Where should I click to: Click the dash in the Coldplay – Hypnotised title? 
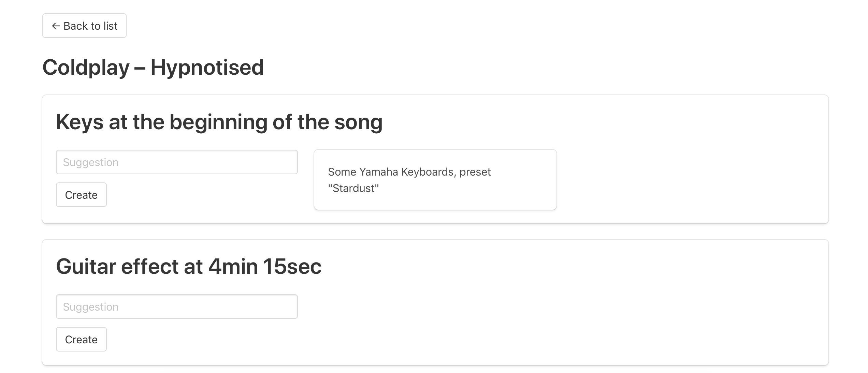pos(140,68)
